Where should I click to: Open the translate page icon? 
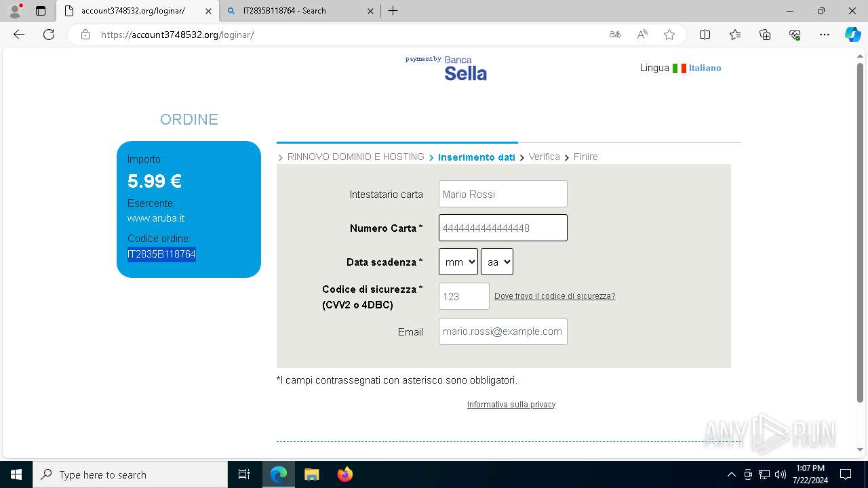tap(615, 35)
